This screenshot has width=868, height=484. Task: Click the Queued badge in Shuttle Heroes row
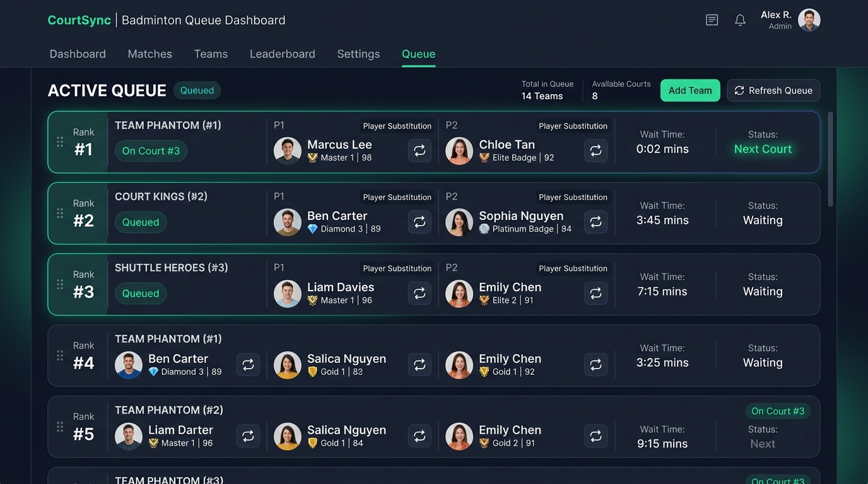[x=141, y=293]
